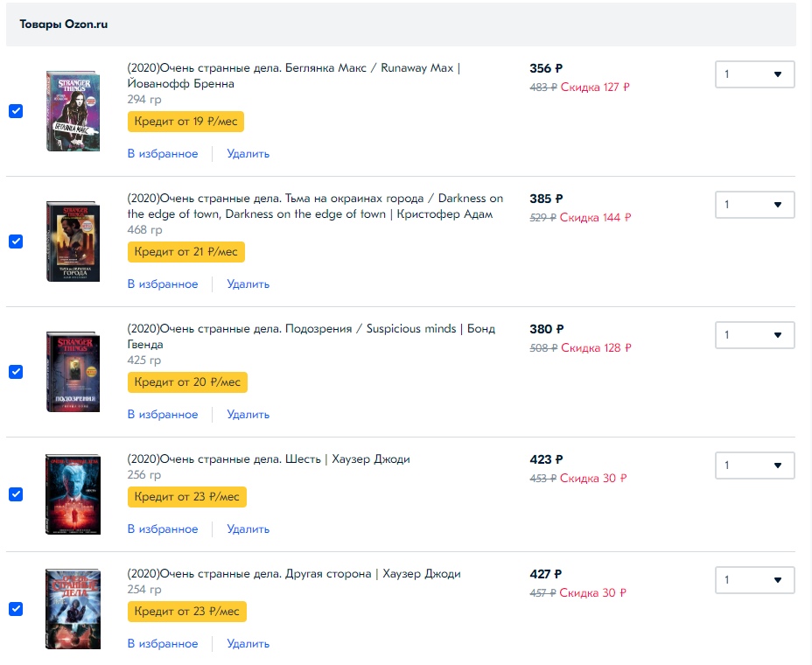Toggle checkbox for Тьма на окраинах города
This screenshot has height=665, width=812.
[x=16, y=241]
